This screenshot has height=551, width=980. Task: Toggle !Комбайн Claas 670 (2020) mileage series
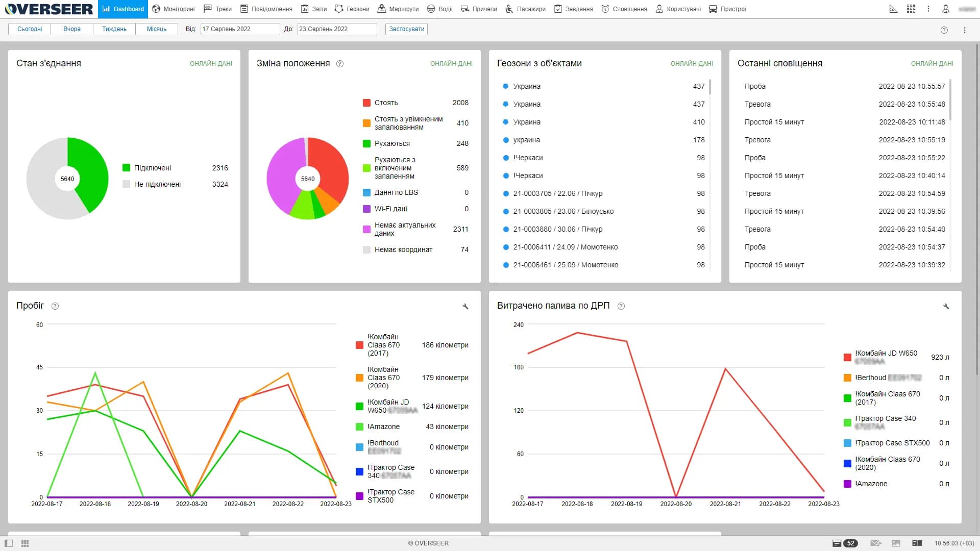[x=412, y=378]
